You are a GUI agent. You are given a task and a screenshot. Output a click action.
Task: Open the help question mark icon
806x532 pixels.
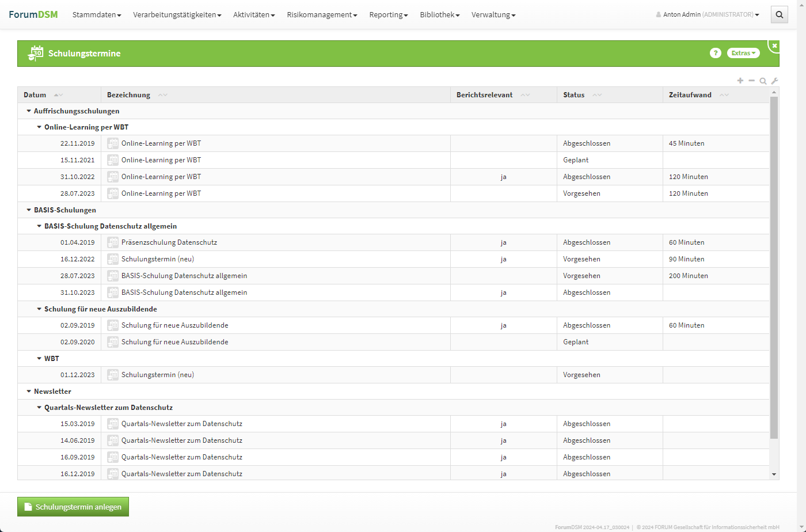tap(715, 53)
